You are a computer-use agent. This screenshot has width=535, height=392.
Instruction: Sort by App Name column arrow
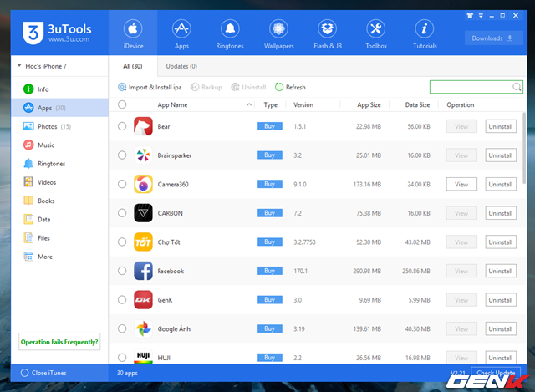point(249,104)
